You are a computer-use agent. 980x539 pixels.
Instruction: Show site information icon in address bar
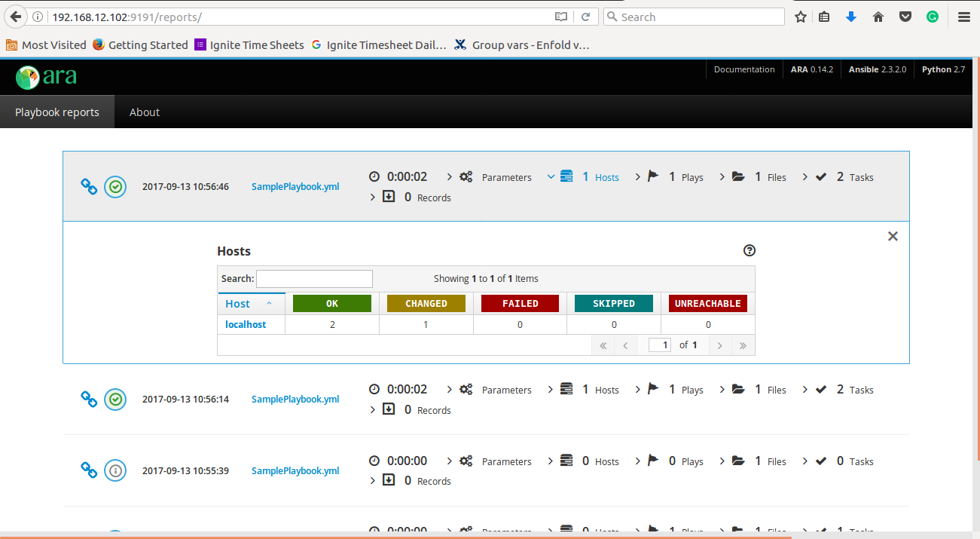tap(38, 17)
